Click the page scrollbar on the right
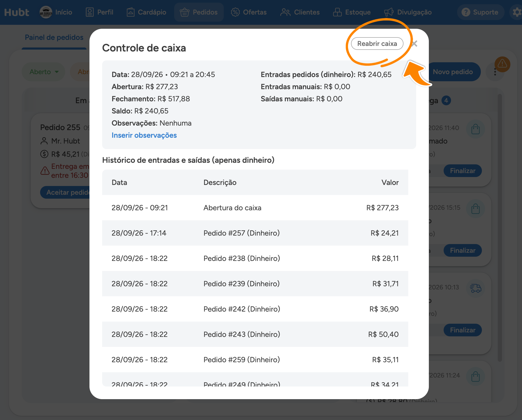 (500, 227)
